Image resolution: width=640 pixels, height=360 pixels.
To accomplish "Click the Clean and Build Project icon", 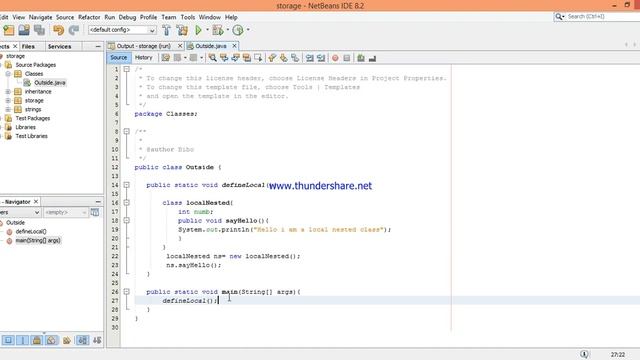I will [x=182, y=30].
